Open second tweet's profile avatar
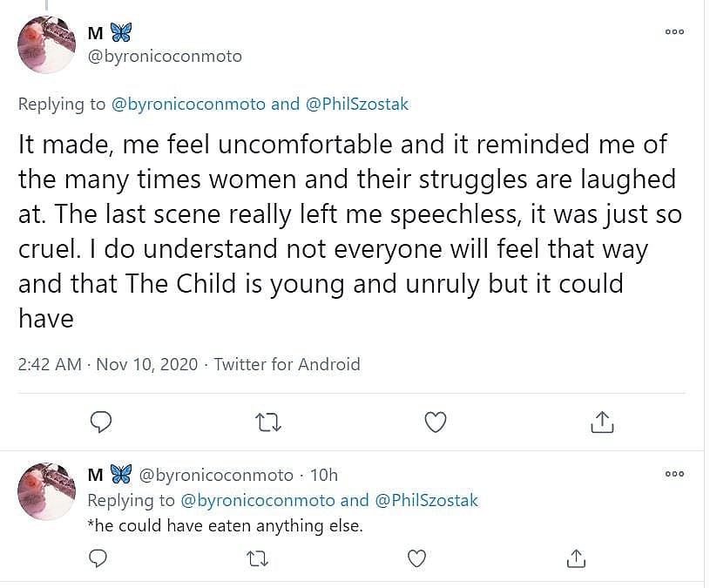The width and height of the screenshot is (710, 588). pos(47,491)
